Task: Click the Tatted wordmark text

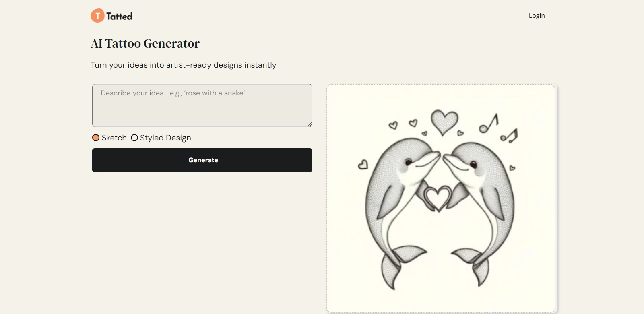Action: [119, 16]
